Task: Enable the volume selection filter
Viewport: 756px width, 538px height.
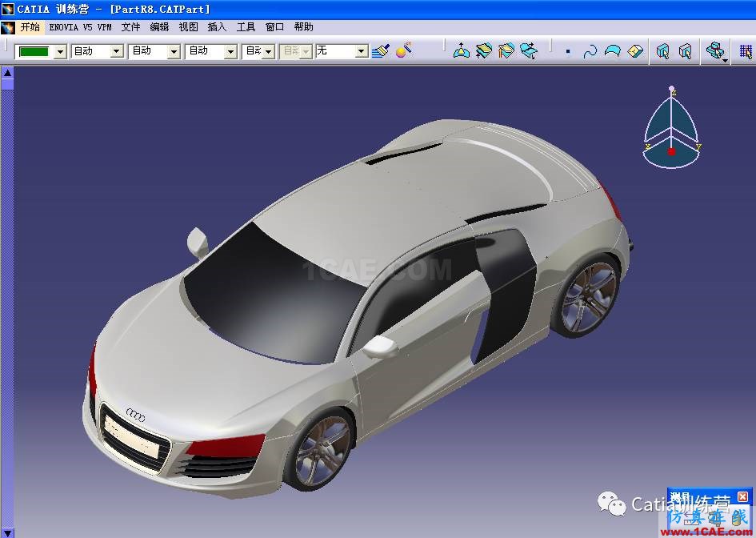Action: click(635, 50)
